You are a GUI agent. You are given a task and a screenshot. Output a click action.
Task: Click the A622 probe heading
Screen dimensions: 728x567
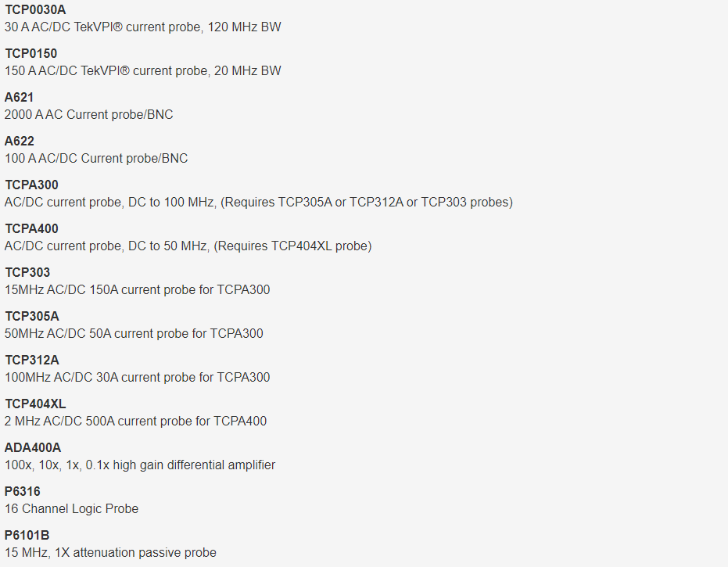tap(20, 142)
